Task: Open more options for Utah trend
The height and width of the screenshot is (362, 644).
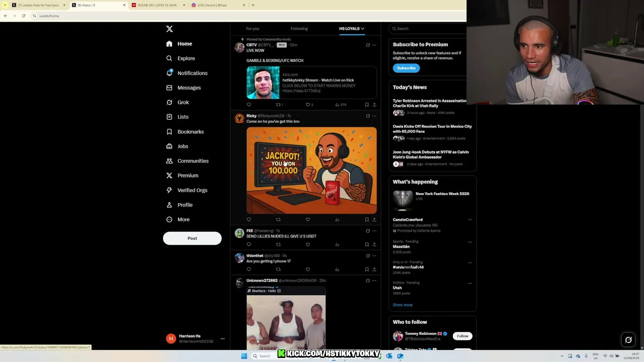Action: coord(470,283)
